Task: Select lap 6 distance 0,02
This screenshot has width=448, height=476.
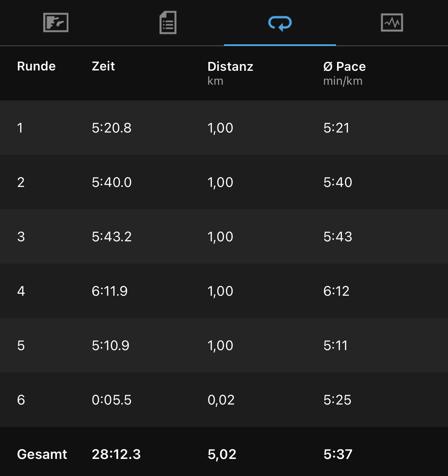Action: (x=221, y=400)
